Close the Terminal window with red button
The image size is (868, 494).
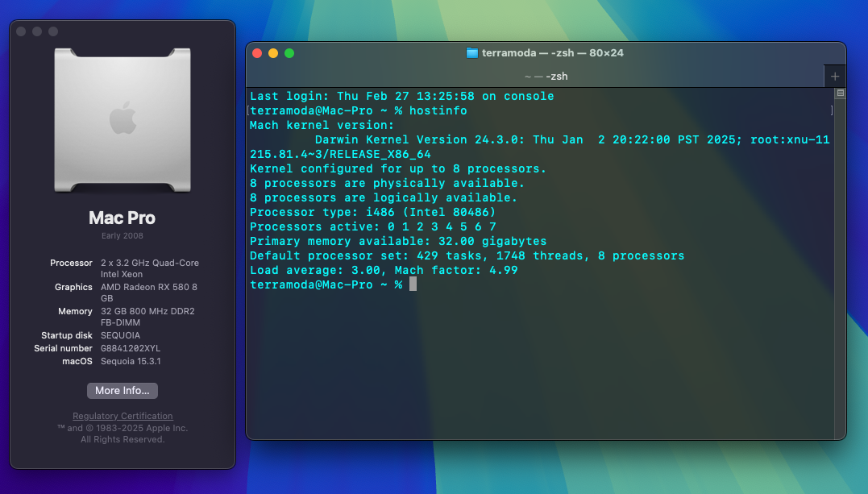(x=257, y=53)
